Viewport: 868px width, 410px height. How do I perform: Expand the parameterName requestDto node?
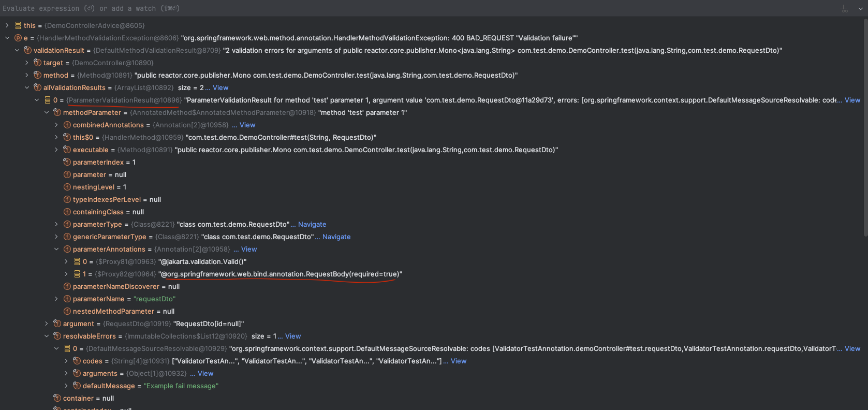point(56,299)
